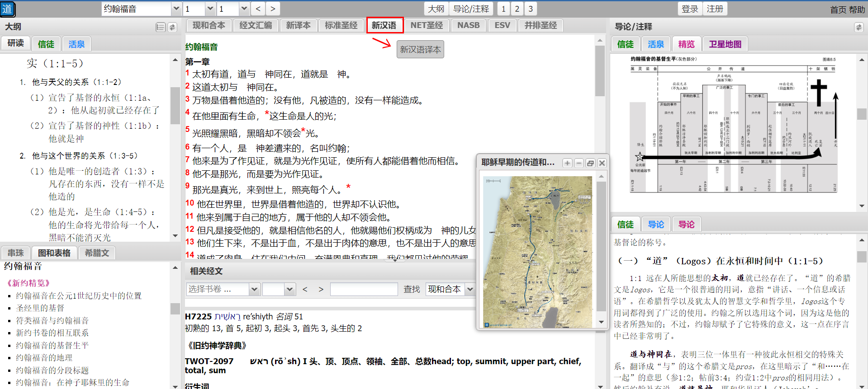868x389 pixels.
Task: Switch to the NET圣经 tab
Action: pyautogui.click(x=426, y=25)
